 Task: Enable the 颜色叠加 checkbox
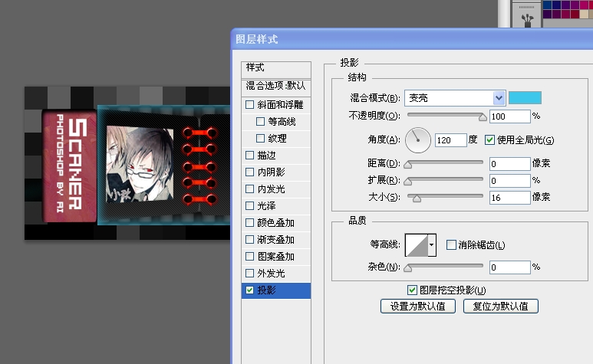click(x=249, y=223)
